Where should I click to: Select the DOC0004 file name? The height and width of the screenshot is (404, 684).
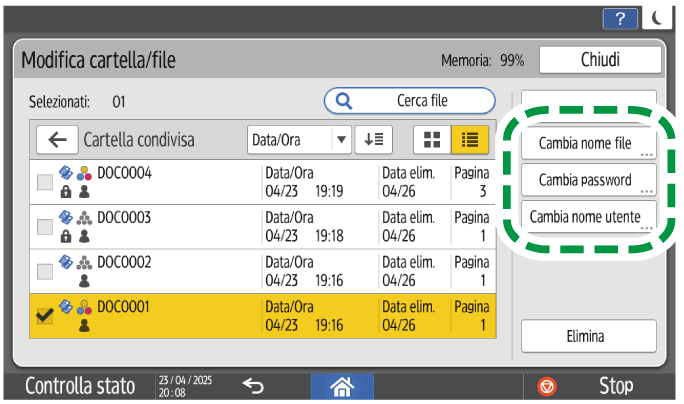click(x=124, y=173)
